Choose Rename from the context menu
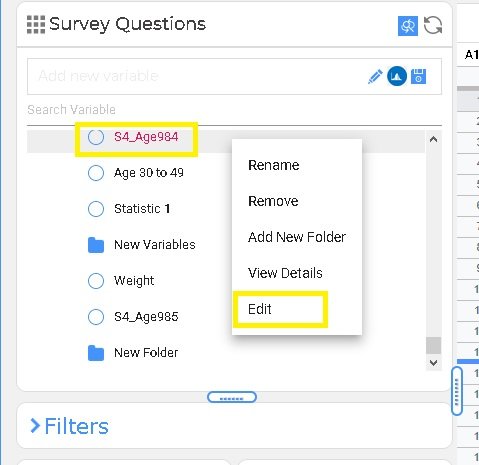The width and height of the screenshot is (479, 465). [274, 165]
